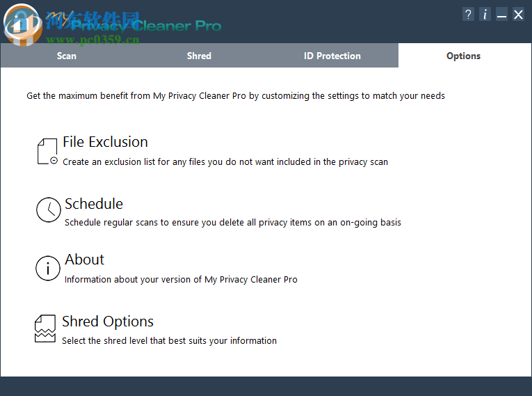532x396 pixels.
Task: Click the About information circle icon
Action: [x=48, y=268]
